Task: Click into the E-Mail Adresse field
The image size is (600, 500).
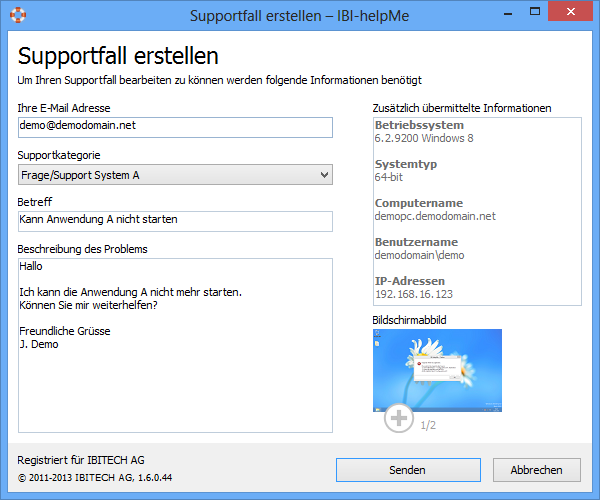Action: [174, 127]
